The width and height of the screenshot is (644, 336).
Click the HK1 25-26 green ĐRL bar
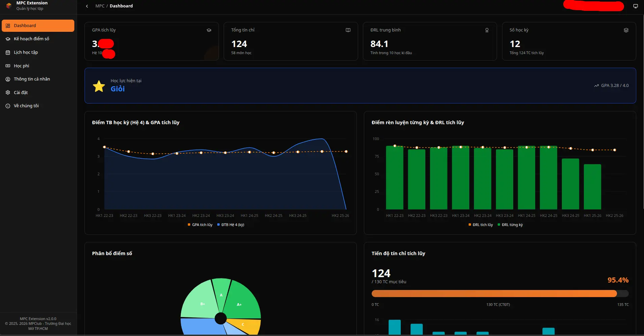coord(592,187)
